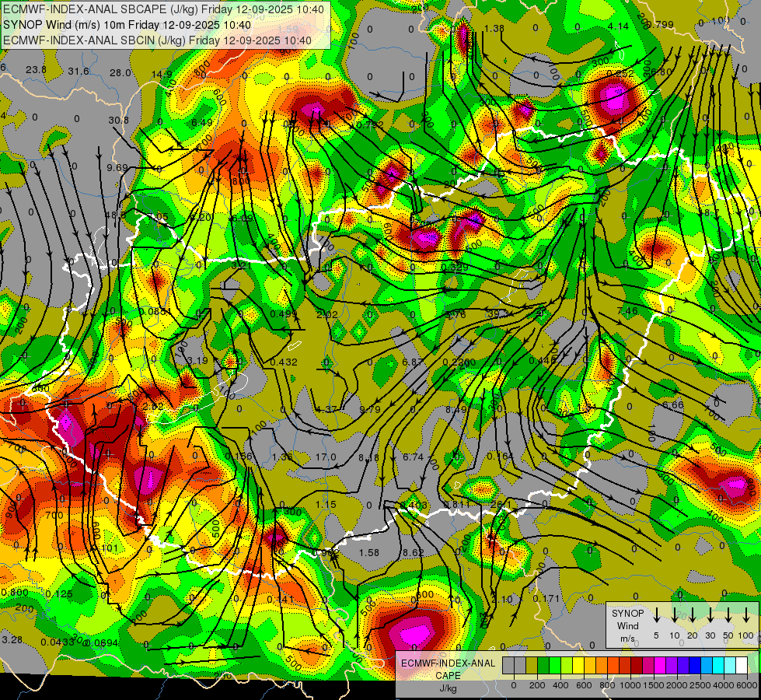This screenshot has height=700, width=761.
Task: Click the 6.66 value on the map
Action: click(672, 405)
